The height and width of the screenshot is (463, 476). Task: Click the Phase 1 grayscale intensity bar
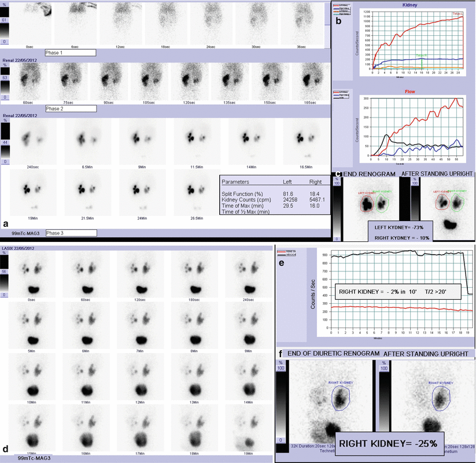[x=5, y=23]
